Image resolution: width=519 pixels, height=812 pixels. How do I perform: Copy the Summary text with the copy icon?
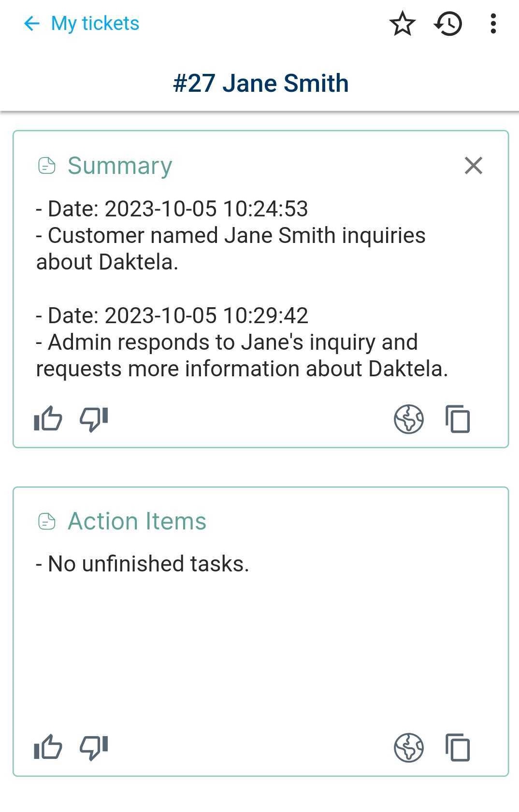pyautogui.click(x=456, y=420)
